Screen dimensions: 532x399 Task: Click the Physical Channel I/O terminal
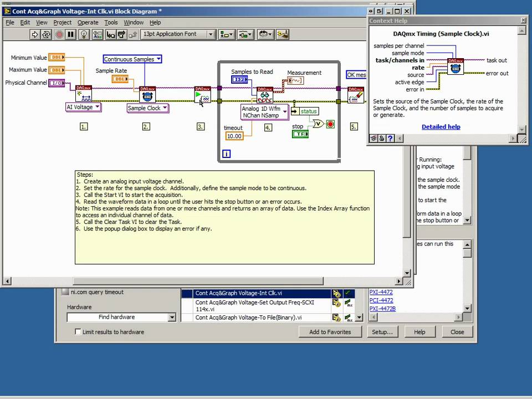[x=57, y=83]
